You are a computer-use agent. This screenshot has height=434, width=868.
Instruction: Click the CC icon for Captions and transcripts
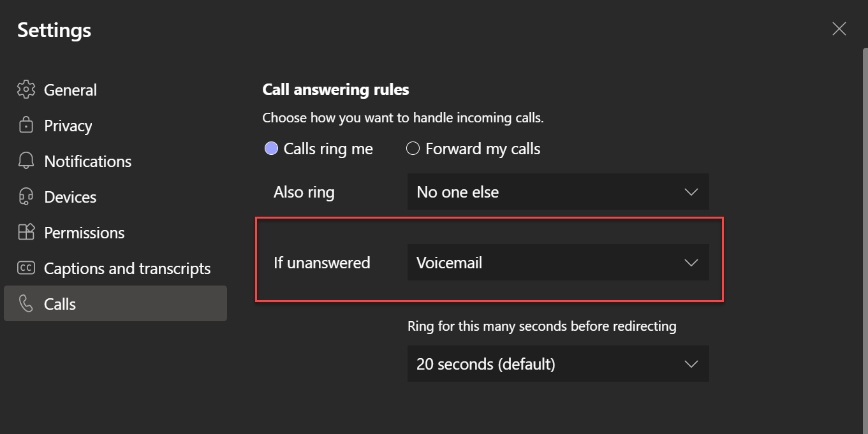pos(26,268)
